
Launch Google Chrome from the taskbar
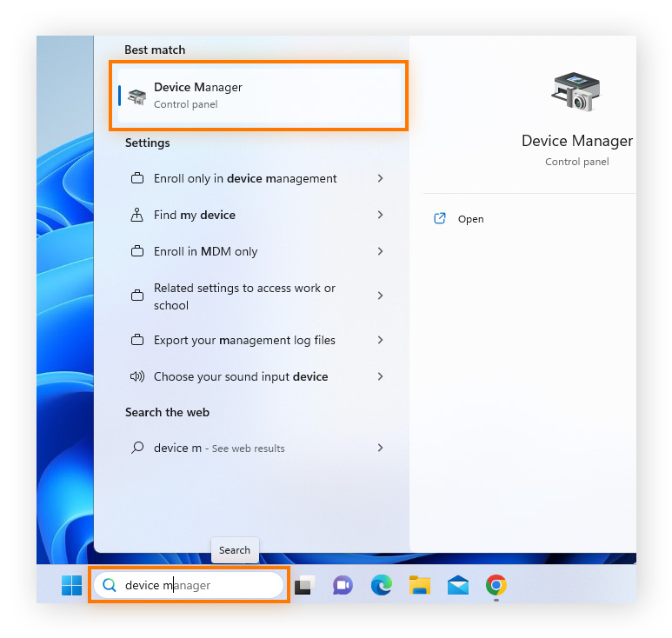(x=496, y=585)
